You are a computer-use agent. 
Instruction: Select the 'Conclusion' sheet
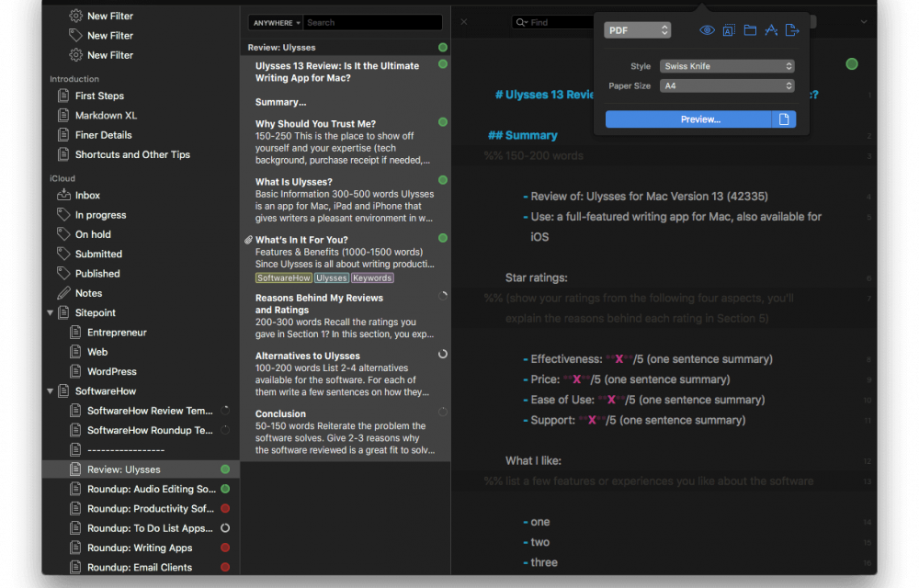346,432
